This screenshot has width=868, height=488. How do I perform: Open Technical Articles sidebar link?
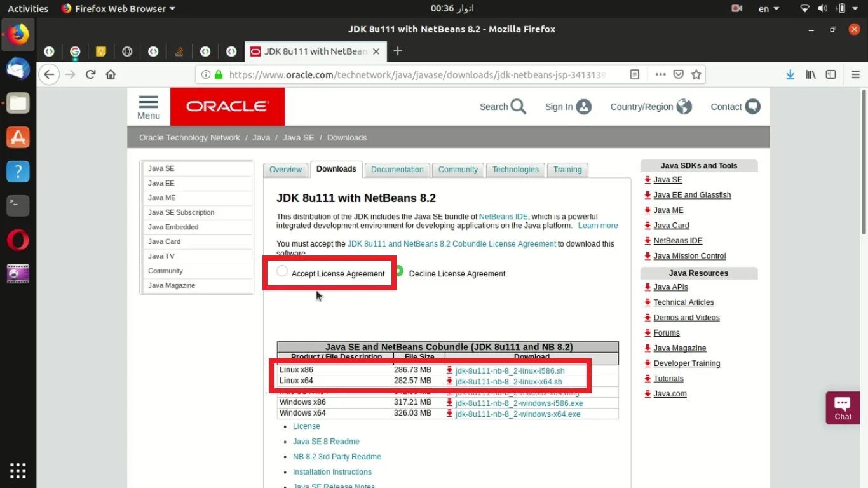tap(684, 302)
